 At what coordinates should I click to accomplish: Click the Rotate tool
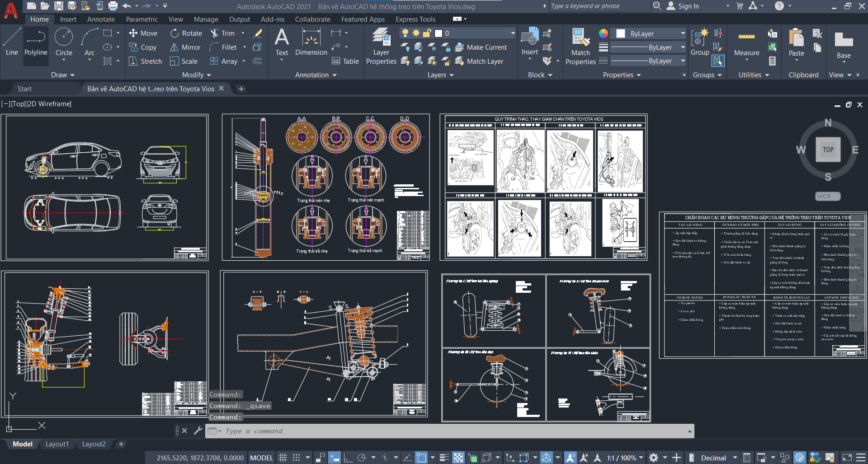click(186, 33)
